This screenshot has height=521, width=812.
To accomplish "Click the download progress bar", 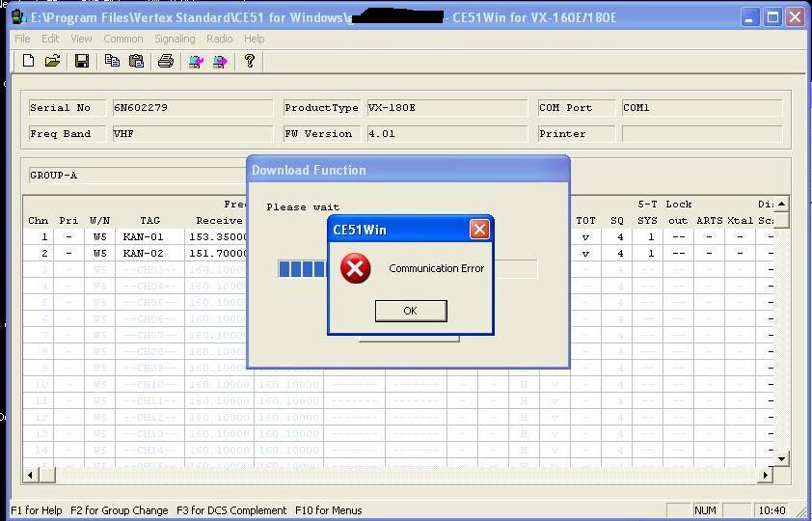I will coord(408,269).
